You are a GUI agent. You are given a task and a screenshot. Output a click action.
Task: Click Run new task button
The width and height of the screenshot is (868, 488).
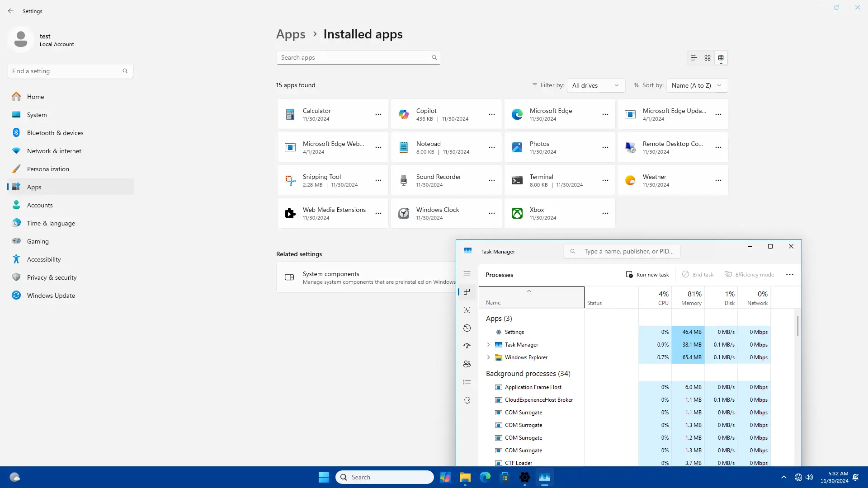coord(647,275)
